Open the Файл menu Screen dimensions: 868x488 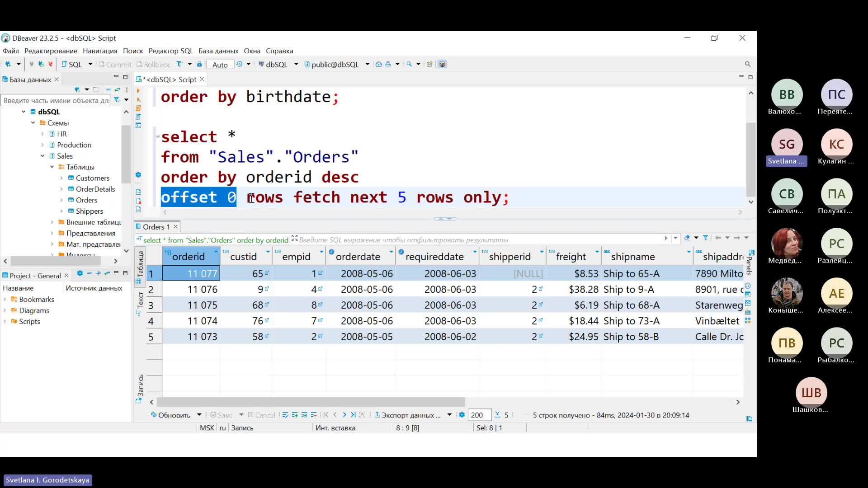[x=11, y=51]
